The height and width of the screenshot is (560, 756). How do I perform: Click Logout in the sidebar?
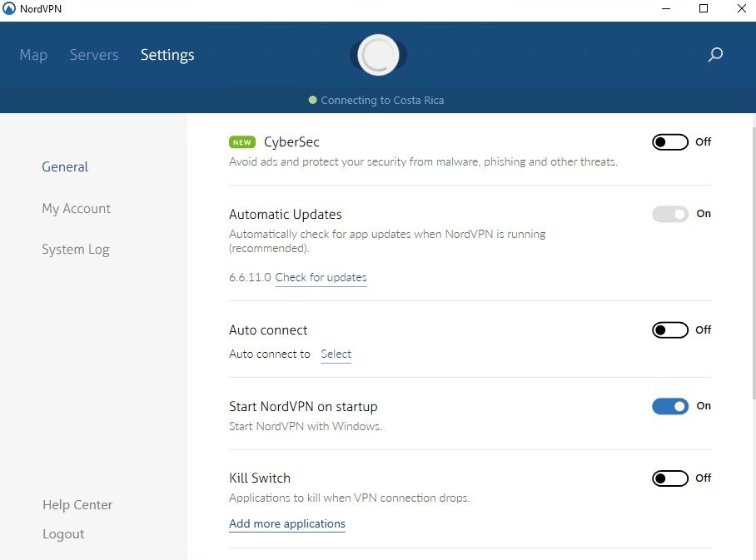point(63,534)
